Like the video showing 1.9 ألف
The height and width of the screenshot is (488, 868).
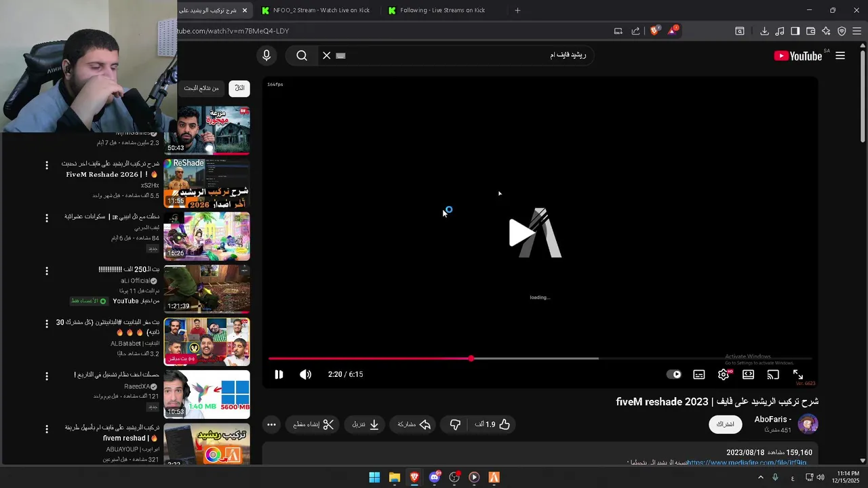click(493, 424)
